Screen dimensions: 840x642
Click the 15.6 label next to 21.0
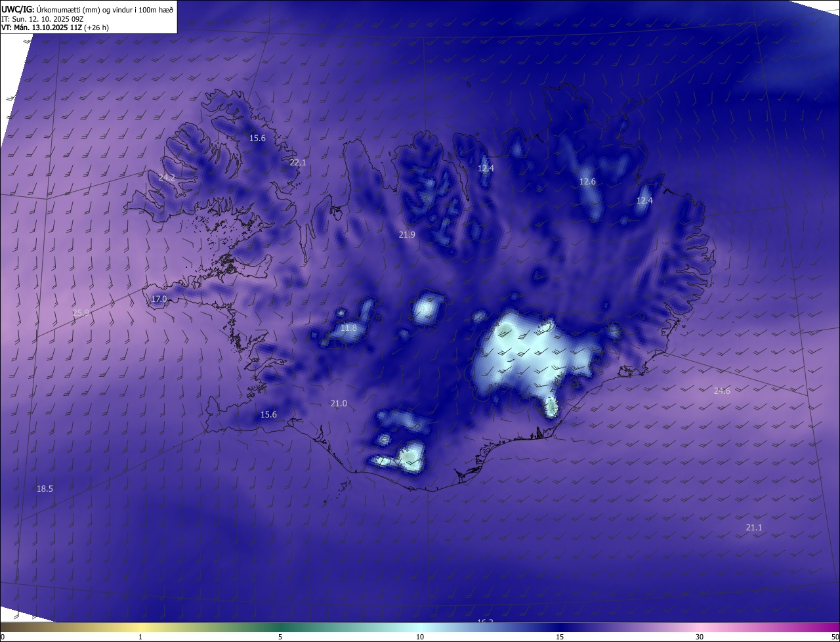tap(268, 415)
